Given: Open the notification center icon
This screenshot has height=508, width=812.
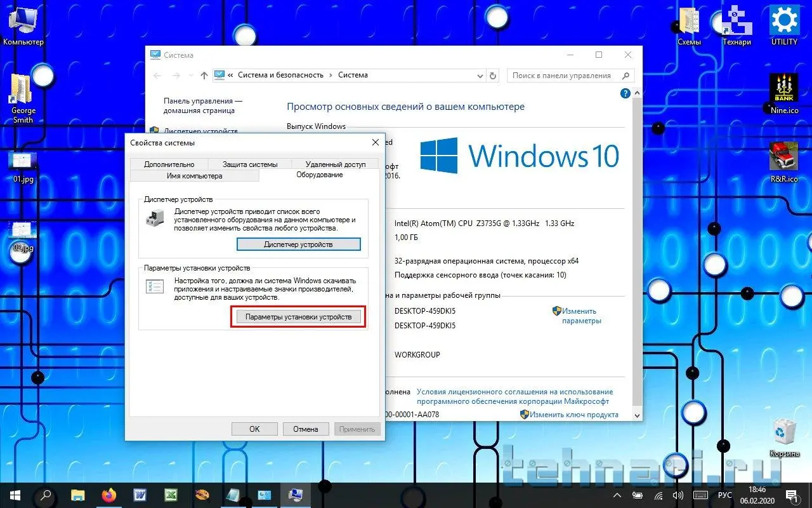Looking at the screenshot, I should (792, 495).
